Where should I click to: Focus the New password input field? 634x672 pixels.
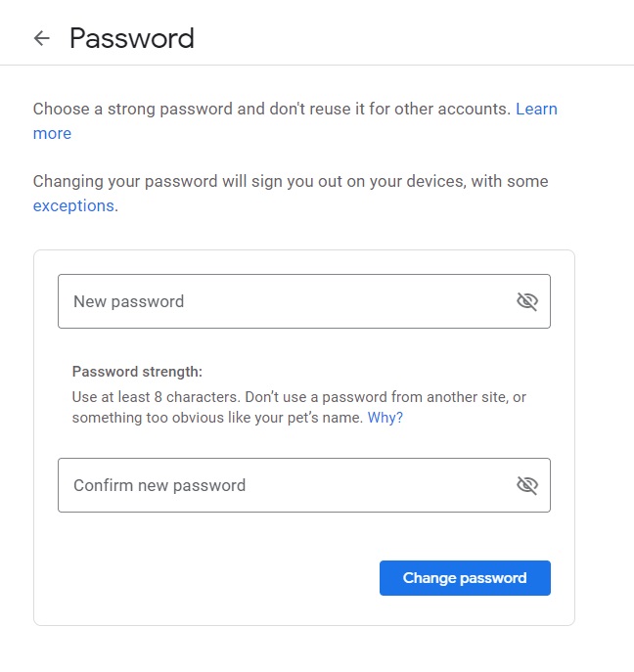tap(304, 301)
